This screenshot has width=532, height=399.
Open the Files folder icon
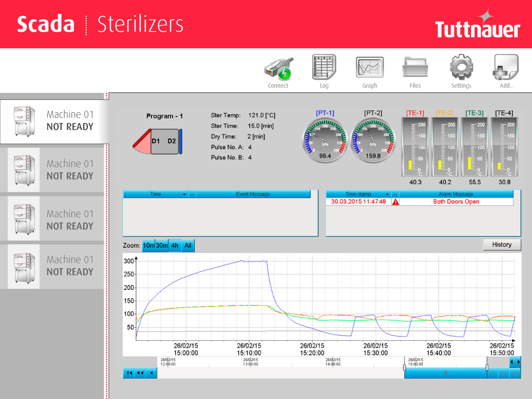(x=415, y=67)
